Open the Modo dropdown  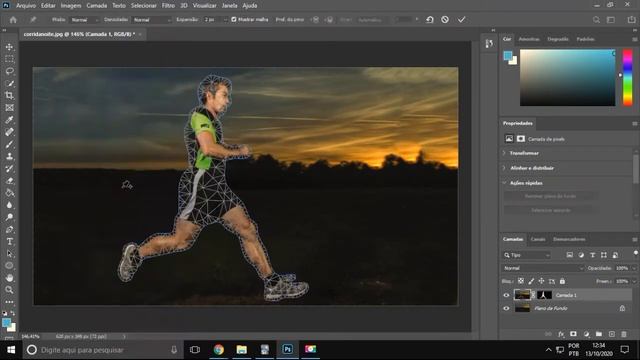(x=84, y=20)
